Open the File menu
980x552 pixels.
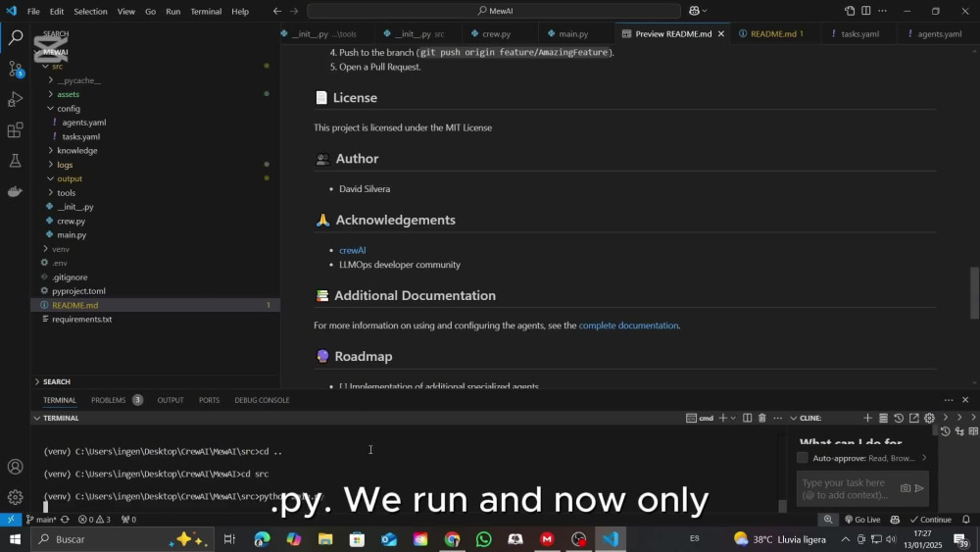[x=33, y=11]
